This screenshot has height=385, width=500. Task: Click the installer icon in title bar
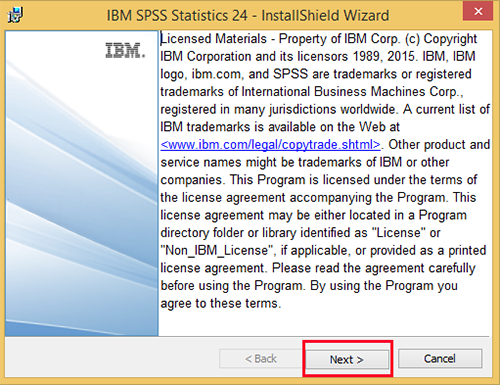(15, 15)
